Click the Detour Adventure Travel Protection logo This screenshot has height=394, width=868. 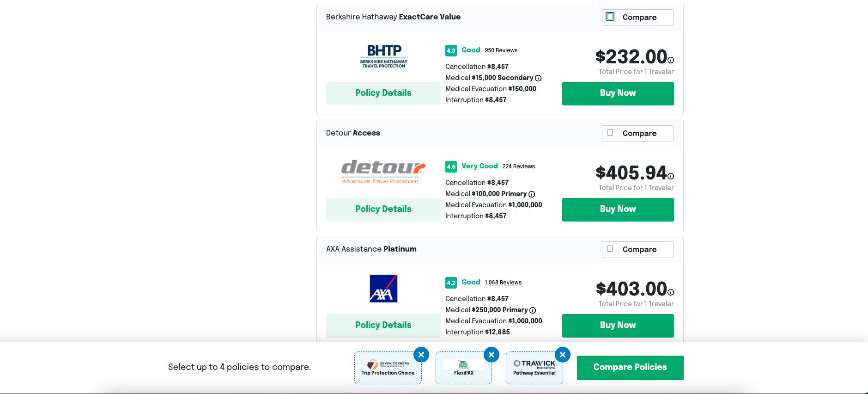[x=383, y=172]
